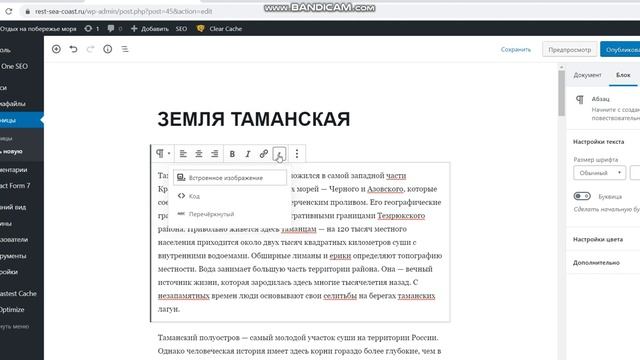
Task: Open font size Обычный dropdown
Action: click(x=599, y=173)
